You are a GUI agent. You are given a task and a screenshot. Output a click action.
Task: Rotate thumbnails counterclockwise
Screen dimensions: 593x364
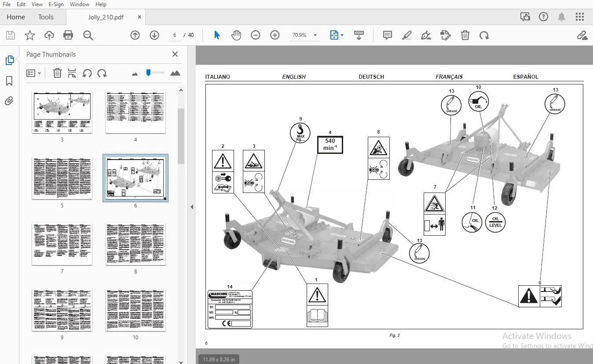(87, 73)
